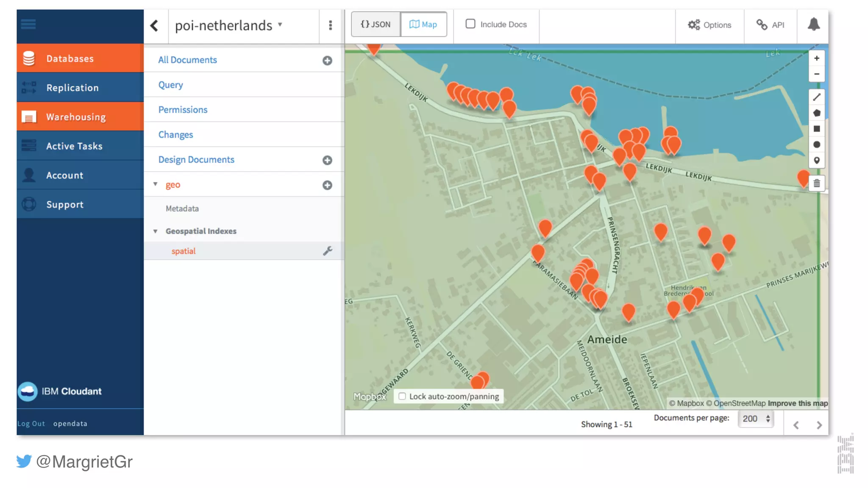
Task: Zoom out on the map
Action: click(817, 74)
